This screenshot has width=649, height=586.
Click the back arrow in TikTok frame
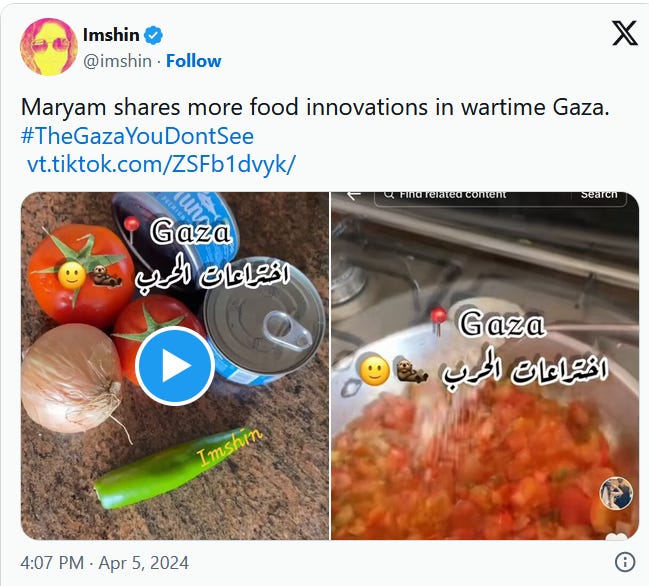353,195
